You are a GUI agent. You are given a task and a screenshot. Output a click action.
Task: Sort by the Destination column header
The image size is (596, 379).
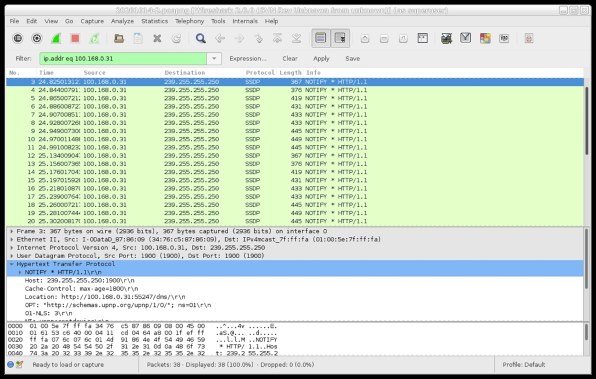coord(203,73)
